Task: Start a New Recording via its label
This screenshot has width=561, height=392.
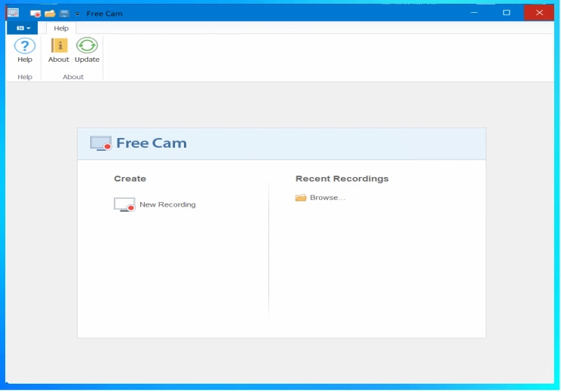Action: pyautogui.click(x=167, y=204)
